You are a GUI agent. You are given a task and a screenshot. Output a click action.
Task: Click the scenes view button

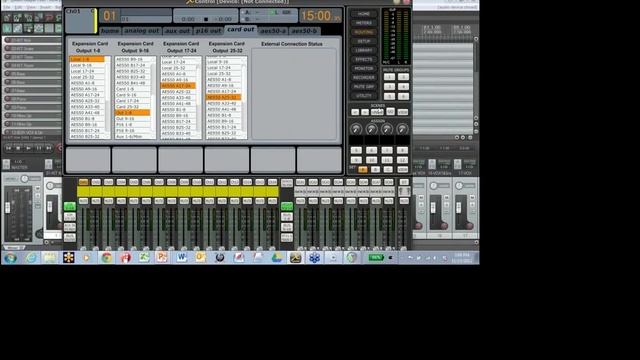pyautogui.click(x=403, y=112)
